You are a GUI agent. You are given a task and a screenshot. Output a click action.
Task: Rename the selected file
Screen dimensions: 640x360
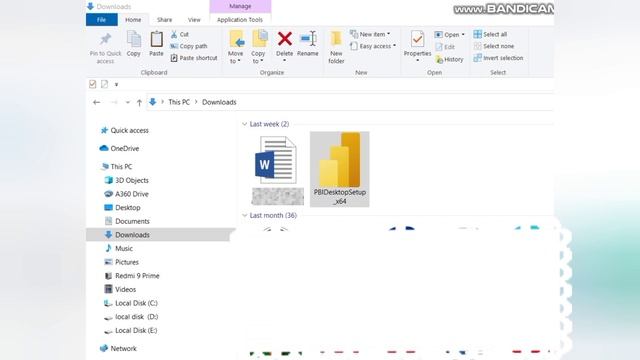308,43
